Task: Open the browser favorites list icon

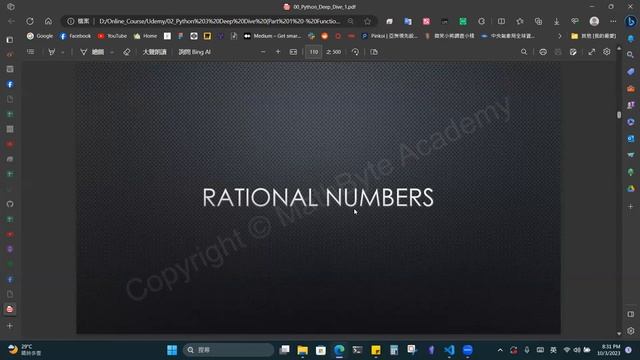Action: tap(520, 21)
